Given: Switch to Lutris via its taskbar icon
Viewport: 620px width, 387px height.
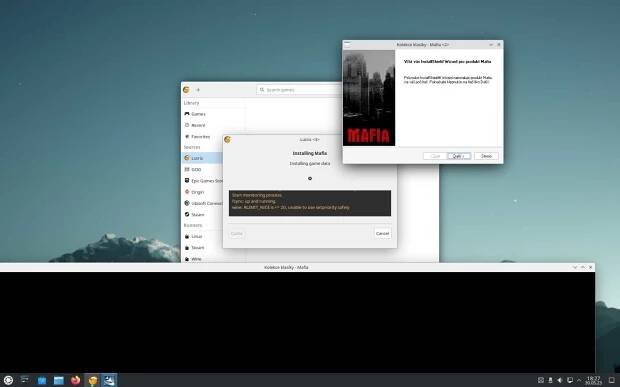Looking at the screenshot, I should 93,380.
